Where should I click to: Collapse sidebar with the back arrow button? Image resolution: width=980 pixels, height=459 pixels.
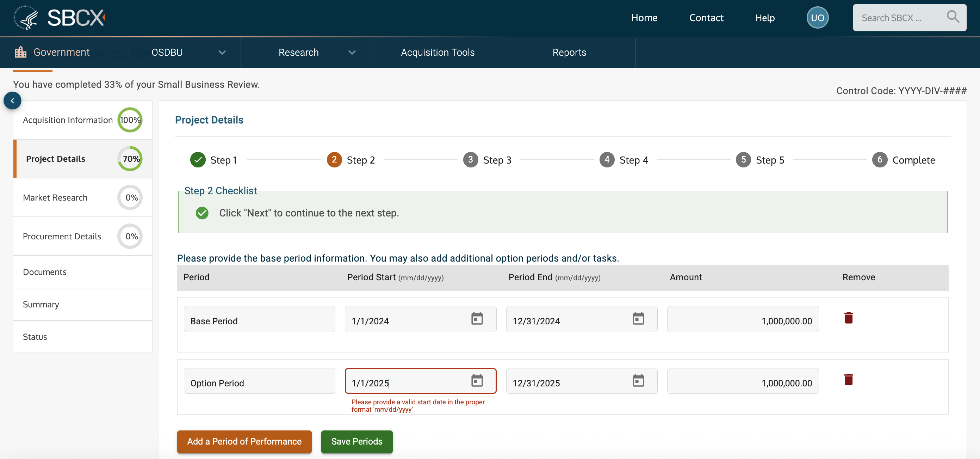click(13, 101)
